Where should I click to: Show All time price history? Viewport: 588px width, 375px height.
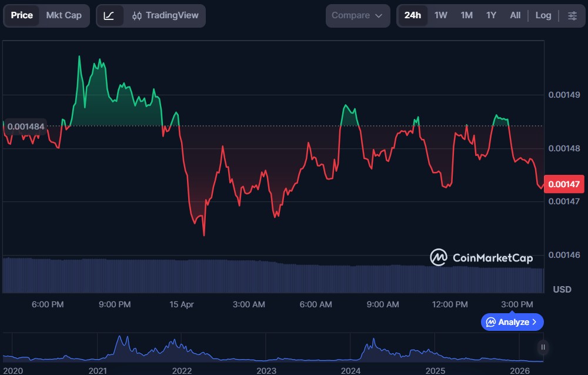coord(515,15)
